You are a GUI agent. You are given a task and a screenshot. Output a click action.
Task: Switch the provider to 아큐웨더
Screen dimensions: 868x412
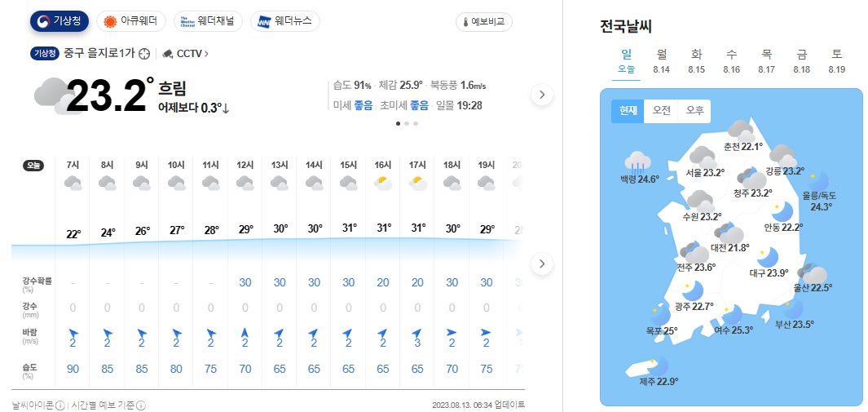coord(130,21)
